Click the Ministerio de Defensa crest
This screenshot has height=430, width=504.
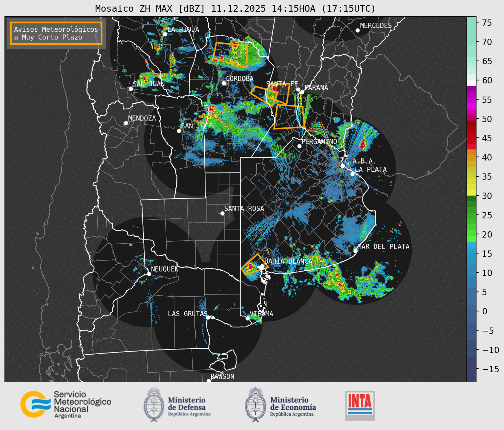[x=154, y=405]
